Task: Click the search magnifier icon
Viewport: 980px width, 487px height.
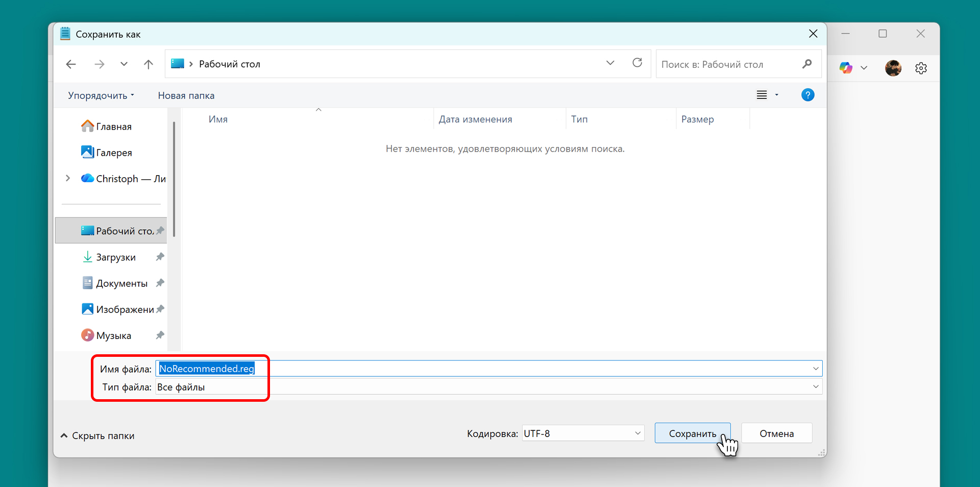Action: 806,64
